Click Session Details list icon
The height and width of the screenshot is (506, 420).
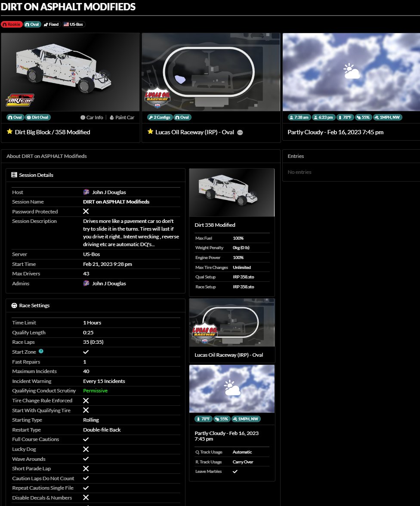coord(14,175)
